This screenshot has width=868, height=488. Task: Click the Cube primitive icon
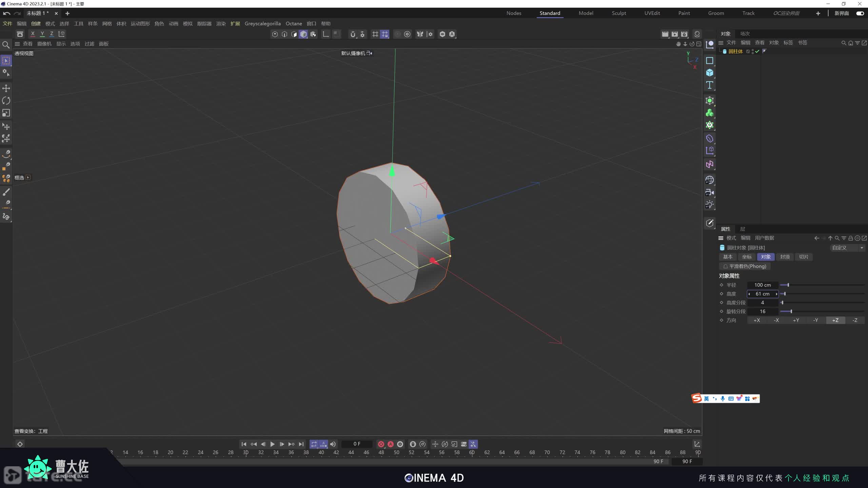coord(710,73)
